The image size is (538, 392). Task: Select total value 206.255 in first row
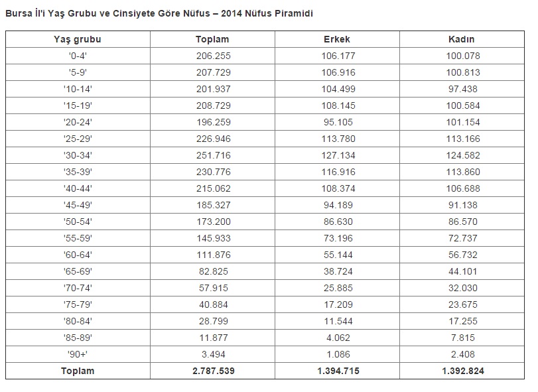(212, 56)
